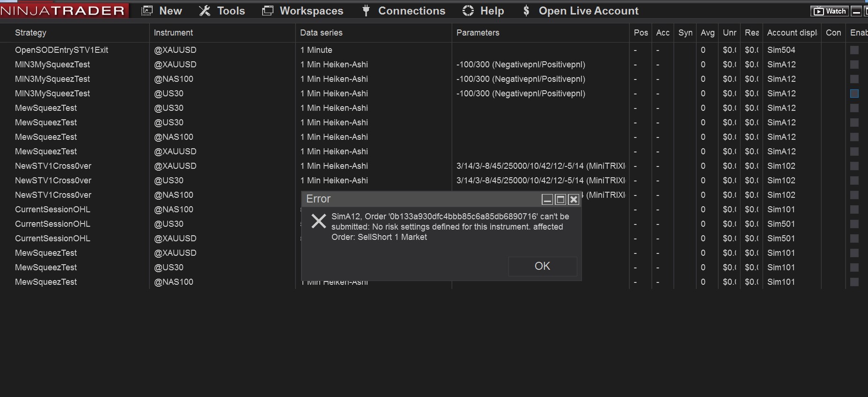868x397 pixels.
Task: Click the Error dialog message text
Action: tap(450, 227)
